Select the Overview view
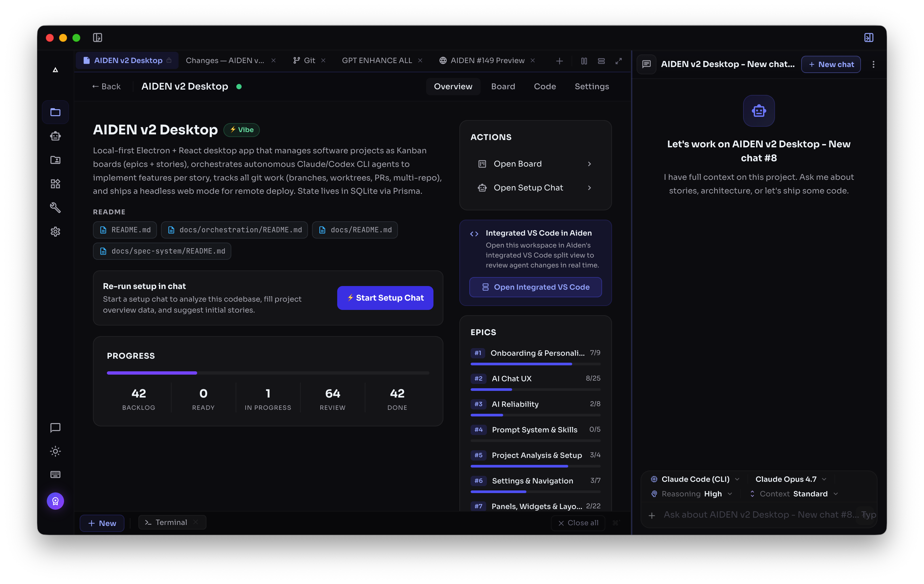Viewport: 924px width, 584px height. [x=453, y=86]
